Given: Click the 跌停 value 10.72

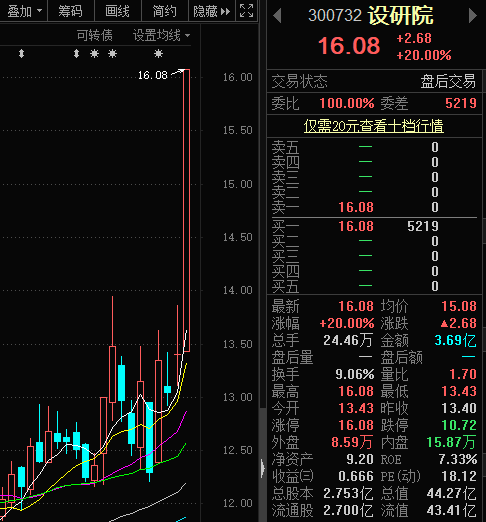Looking at the screenshot, I should click(459, 425).
